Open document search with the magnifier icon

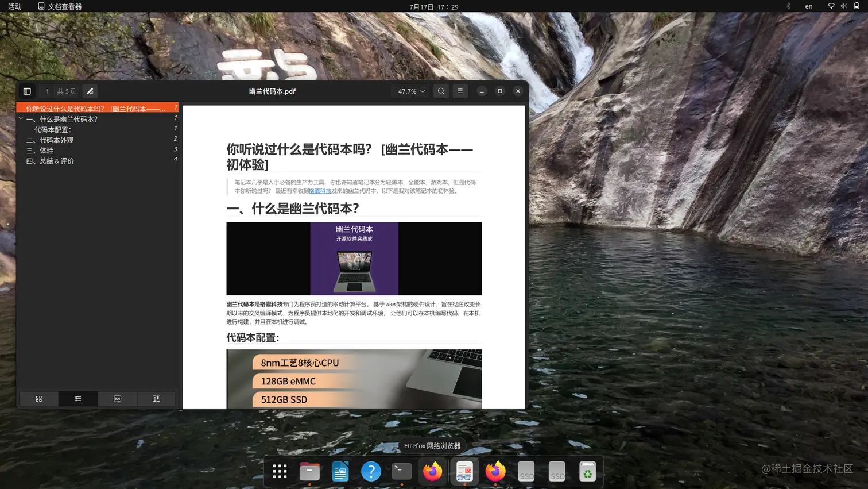click(441, 91)
